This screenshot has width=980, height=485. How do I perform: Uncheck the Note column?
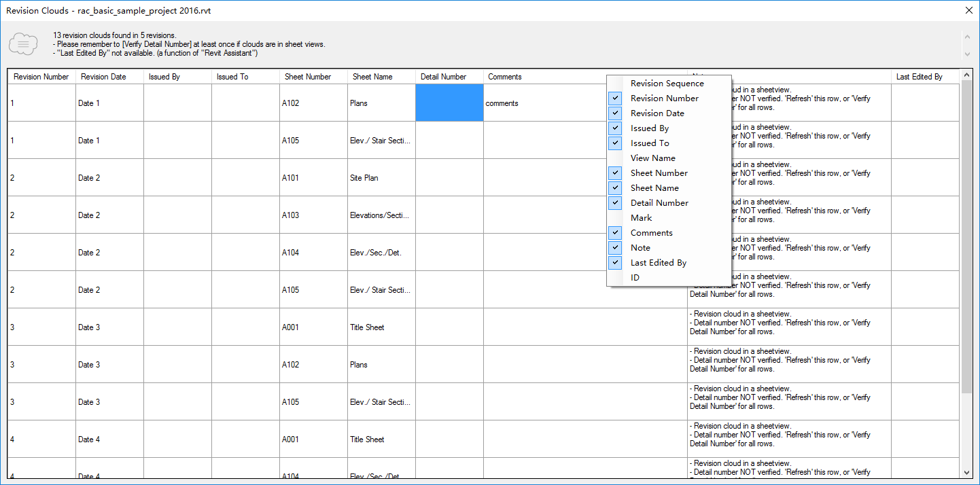click(615, 247)
